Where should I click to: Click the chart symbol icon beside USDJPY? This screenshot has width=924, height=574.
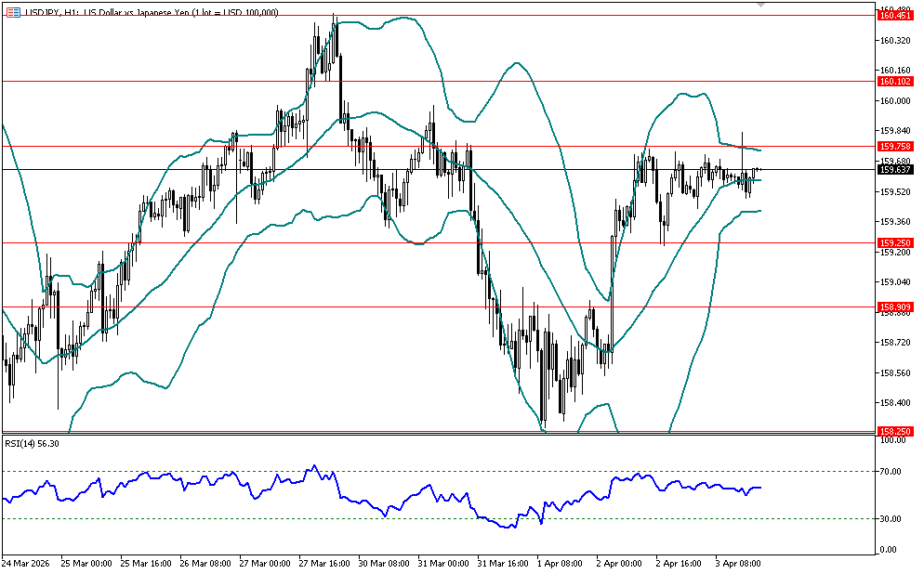11,11
